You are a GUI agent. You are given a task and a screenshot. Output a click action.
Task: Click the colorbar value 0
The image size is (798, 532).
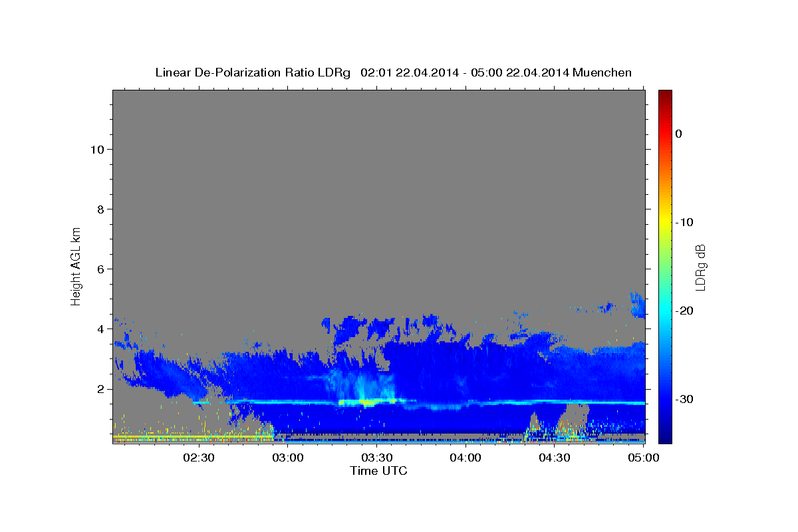pyautogui.click(x=679, y=134)
